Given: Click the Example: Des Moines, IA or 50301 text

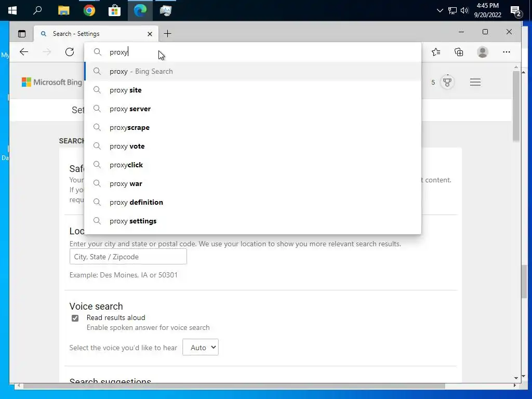Looking at the screenshot, I should point(124,275).
